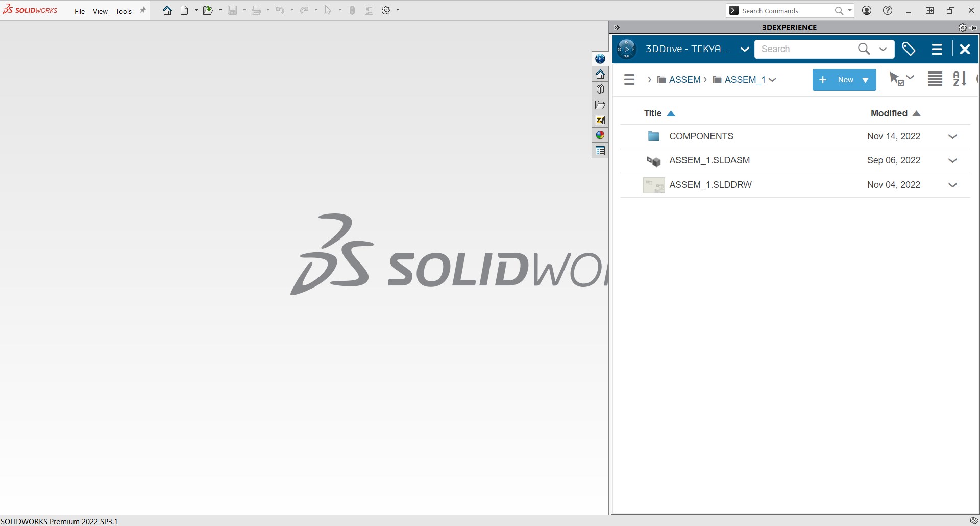Open the Design Library tab
980x526 pixels.
pos(600,89)
